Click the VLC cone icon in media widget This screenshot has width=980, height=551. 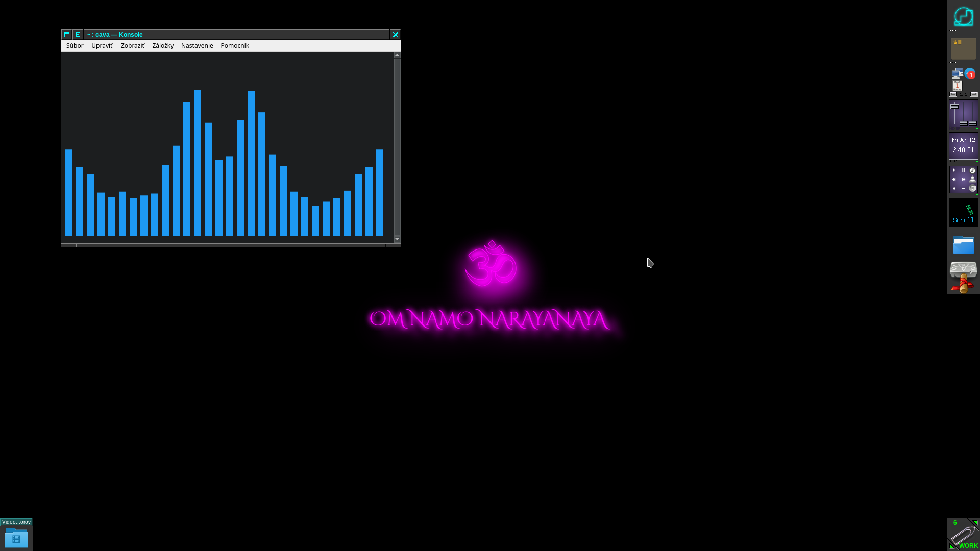point(972,180)
